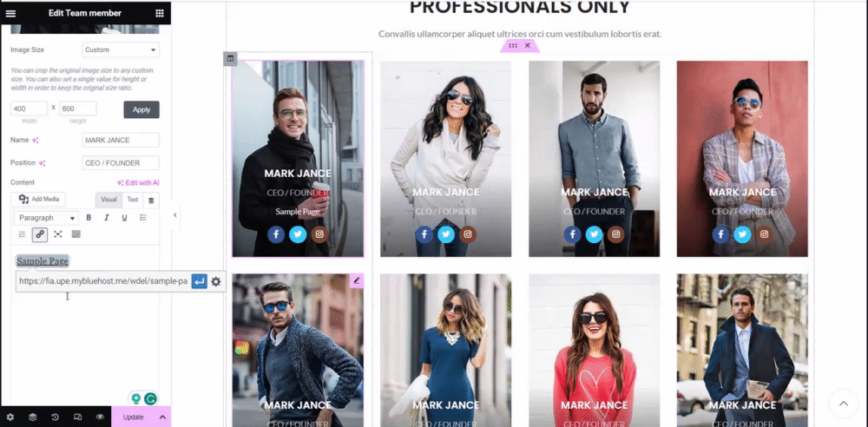
Task: Click the insert link icon
Action: click(40, 234)
